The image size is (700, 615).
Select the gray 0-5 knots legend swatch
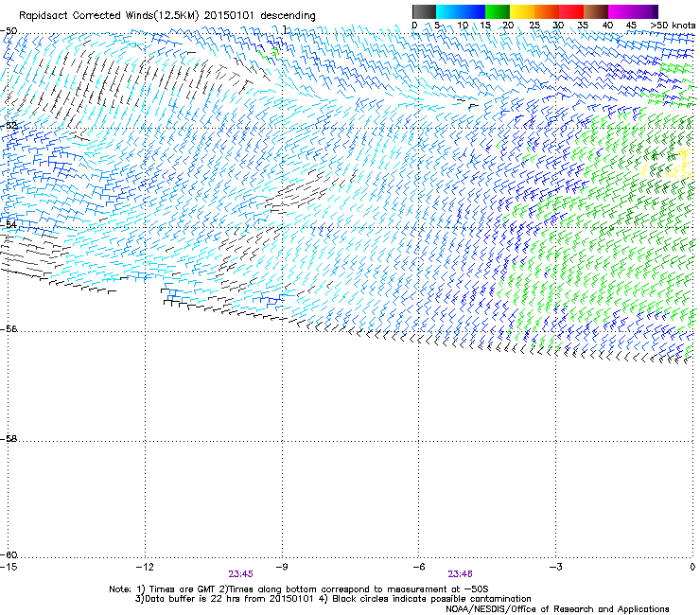424,11
